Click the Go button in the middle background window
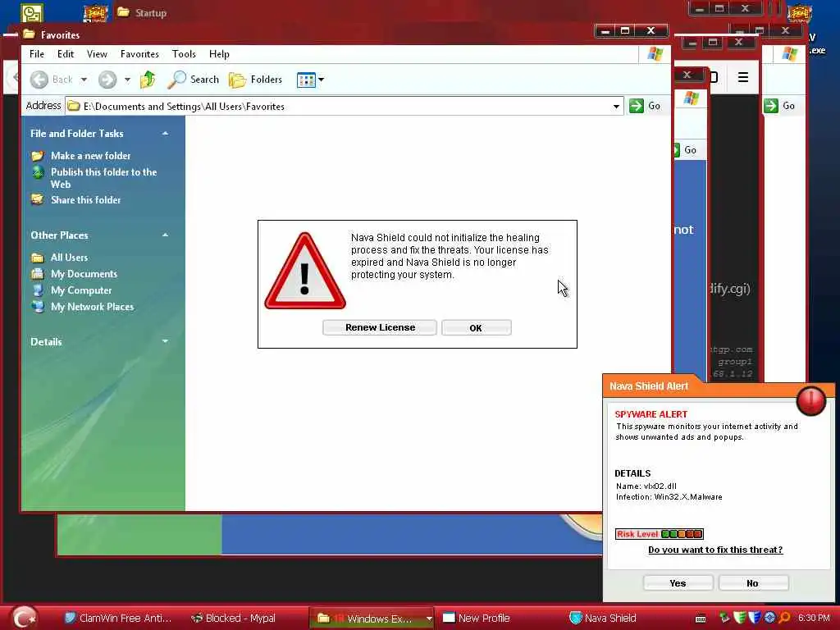Viewport: 840px width, 630px height. click(x=685, y=150)
